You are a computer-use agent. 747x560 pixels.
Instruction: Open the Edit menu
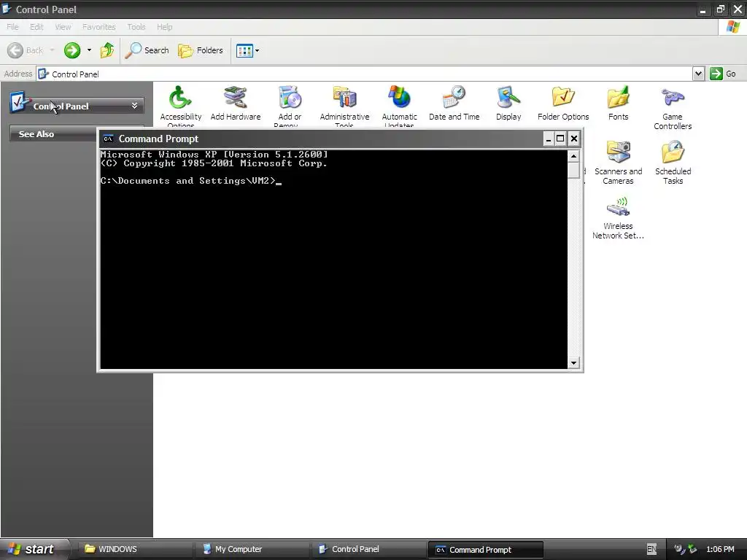click(36, 27)
